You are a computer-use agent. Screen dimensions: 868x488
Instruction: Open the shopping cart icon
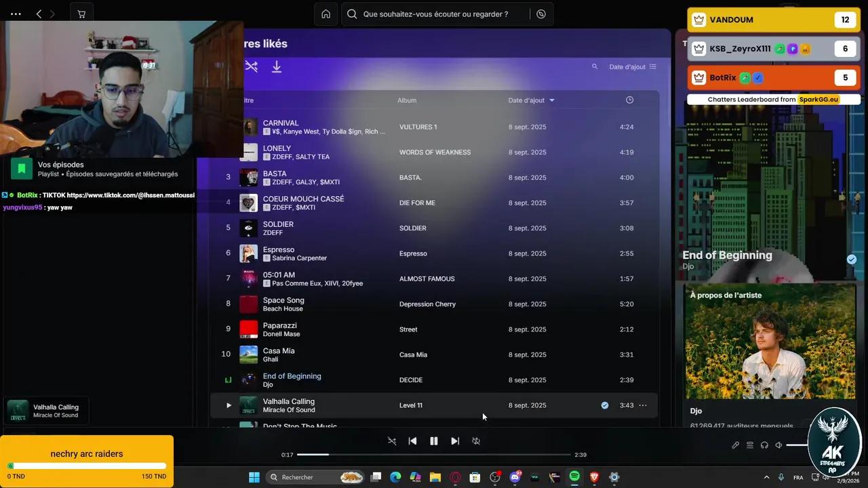click(x=81, y=14)
